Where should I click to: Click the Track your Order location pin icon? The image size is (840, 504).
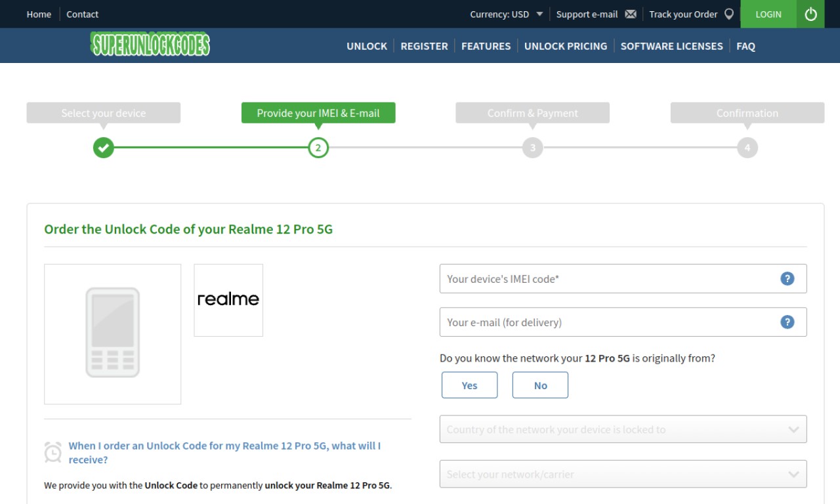click(729, 14)
